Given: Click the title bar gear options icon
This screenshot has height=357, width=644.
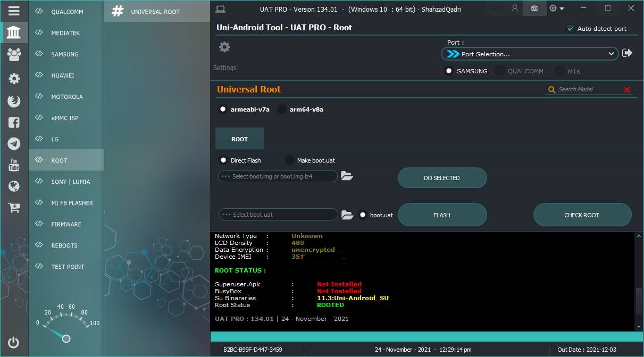Looking at the screenshot, I should (x=553, y=8).
